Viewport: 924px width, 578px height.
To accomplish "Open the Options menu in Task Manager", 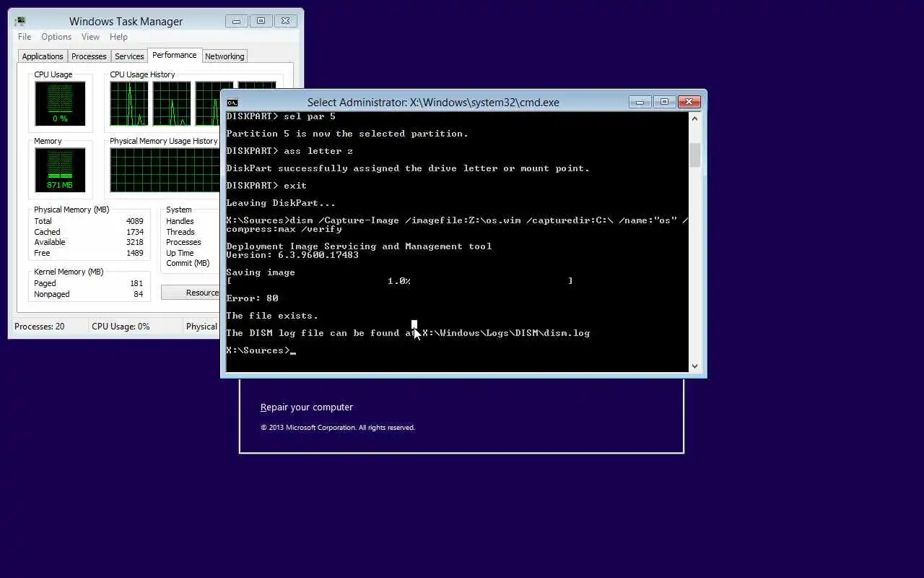I will pos(56,37).
